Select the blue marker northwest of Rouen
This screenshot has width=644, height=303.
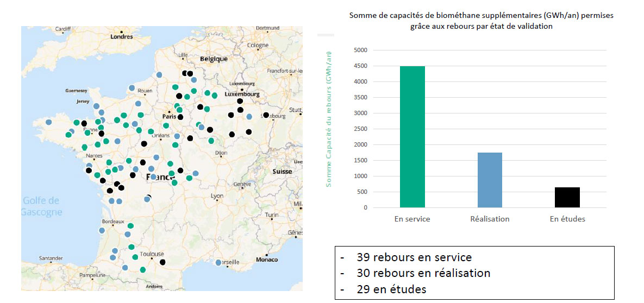132,87
